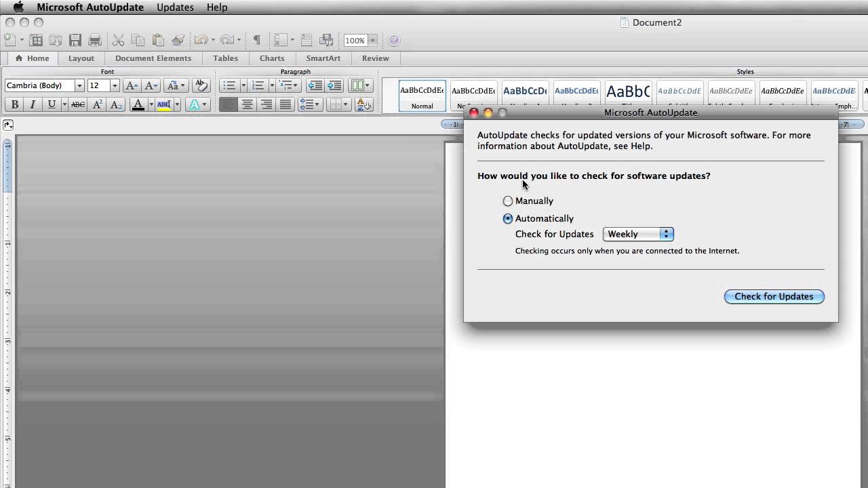The image size is (868, 488).
Task: Click the Redo arrow icon
Action: click(x=227, y=40)
